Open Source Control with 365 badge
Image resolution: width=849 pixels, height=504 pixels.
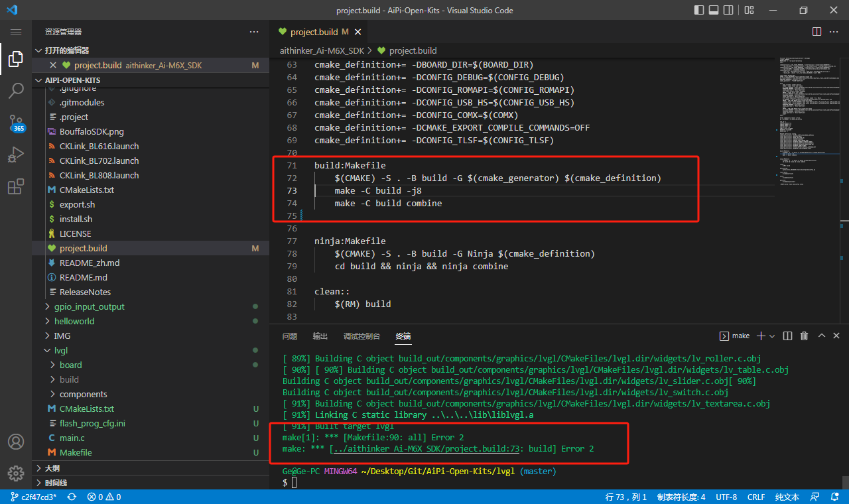[16, 123]
